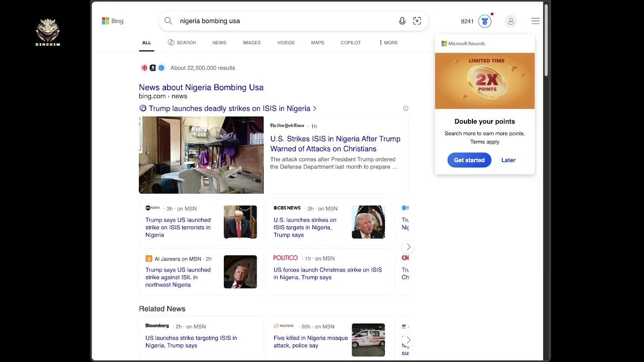Click Trump thumbnail in ABC News card
Image resolution: width=644 pixels, height=362 pixels.
(240, 222)
